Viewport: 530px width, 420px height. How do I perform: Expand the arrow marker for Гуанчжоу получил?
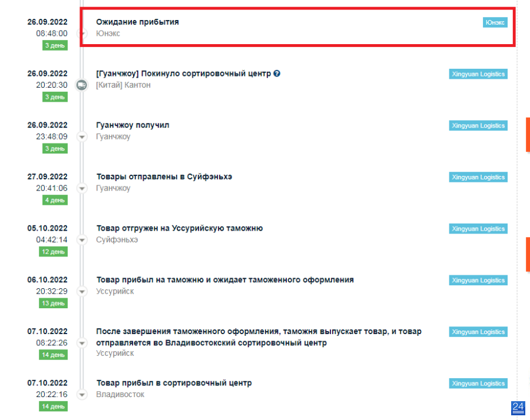pyautogui.click(x=82, y=136)
